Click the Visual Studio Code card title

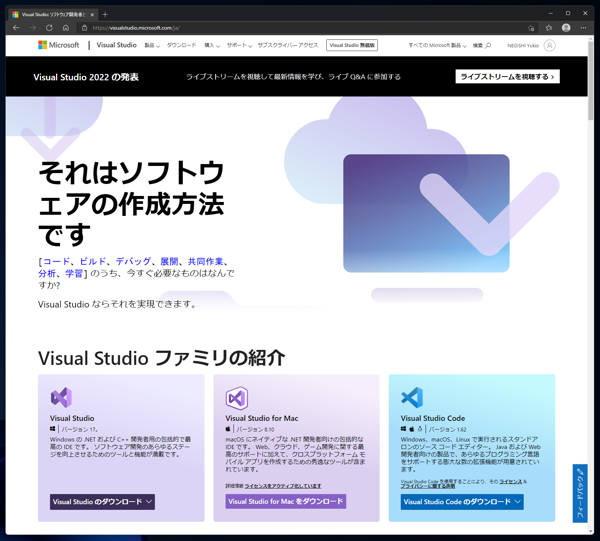[433, 418]
